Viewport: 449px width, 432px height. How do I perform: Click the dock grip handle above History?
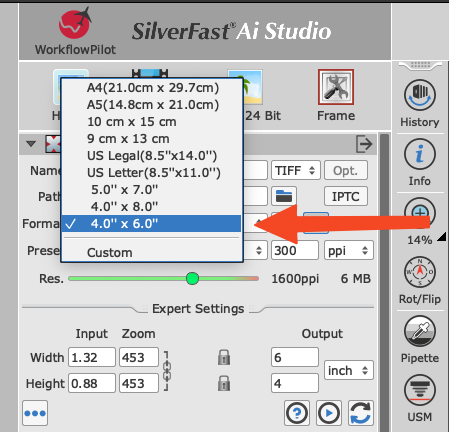click(x=420, y=65)
